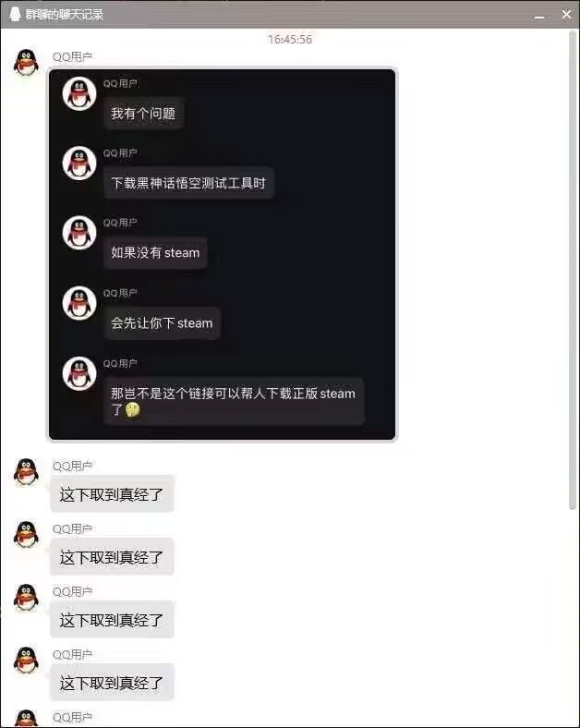
Task: Click 'QQ用户' name above the embedded image
Action: point(72,56)
